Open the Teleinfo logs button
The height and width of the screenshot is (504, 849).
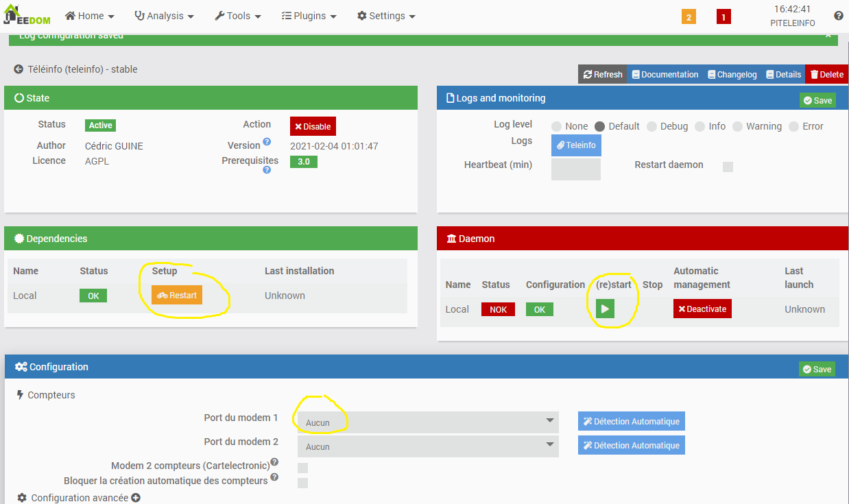(576, 145)
